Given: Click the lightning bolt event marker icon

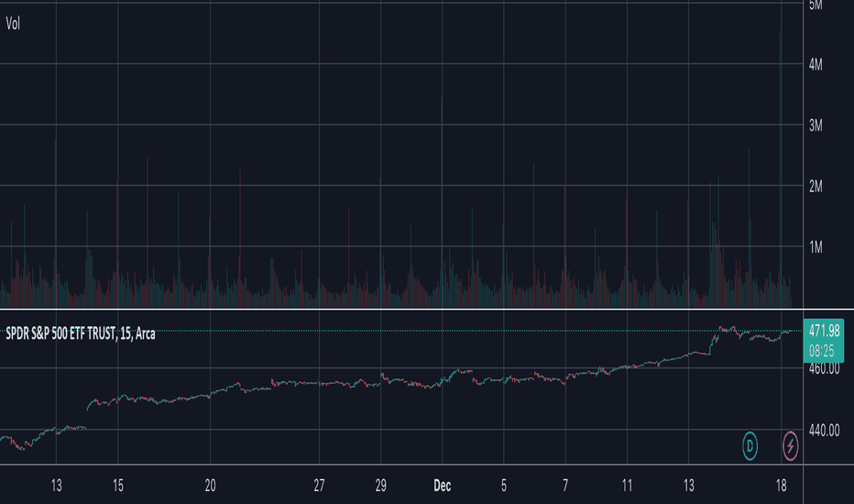Looking at the screenshot, I should click(790, 445).
